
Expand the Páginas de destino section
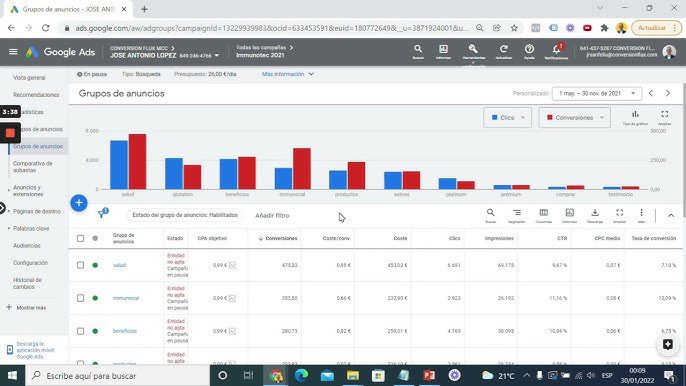point(36,211)
